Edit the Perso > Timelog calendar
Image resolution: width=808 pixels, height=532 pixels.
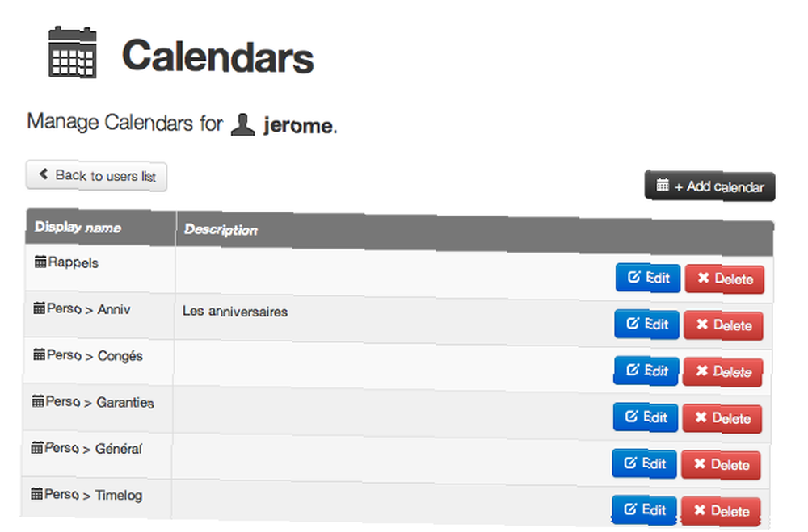644,510
